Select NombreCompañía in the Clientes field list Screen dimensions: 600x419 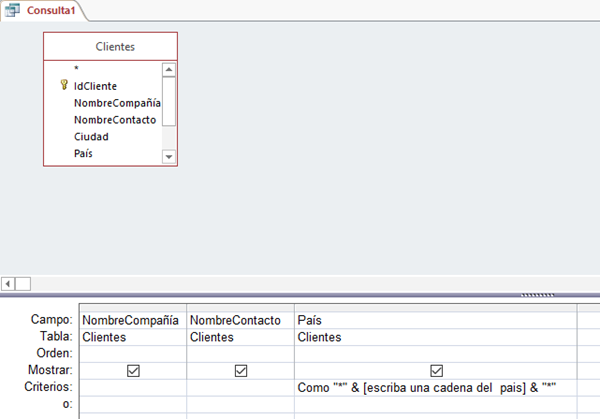pos(117,103)
